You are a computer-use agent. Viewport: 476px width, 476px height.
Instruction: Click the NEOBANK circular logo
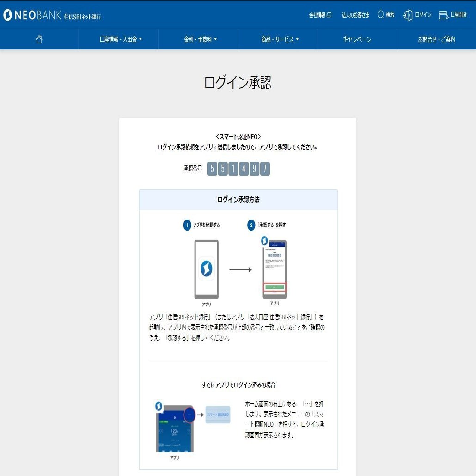pyautogui.click(x=8, y=15)
